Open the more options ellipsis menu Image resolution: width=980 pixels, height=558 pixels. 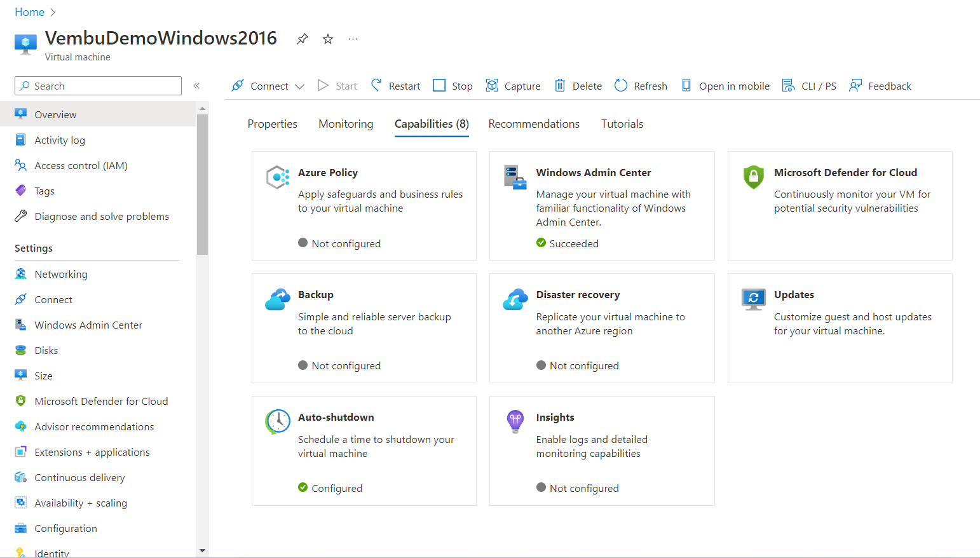point(353,39)
